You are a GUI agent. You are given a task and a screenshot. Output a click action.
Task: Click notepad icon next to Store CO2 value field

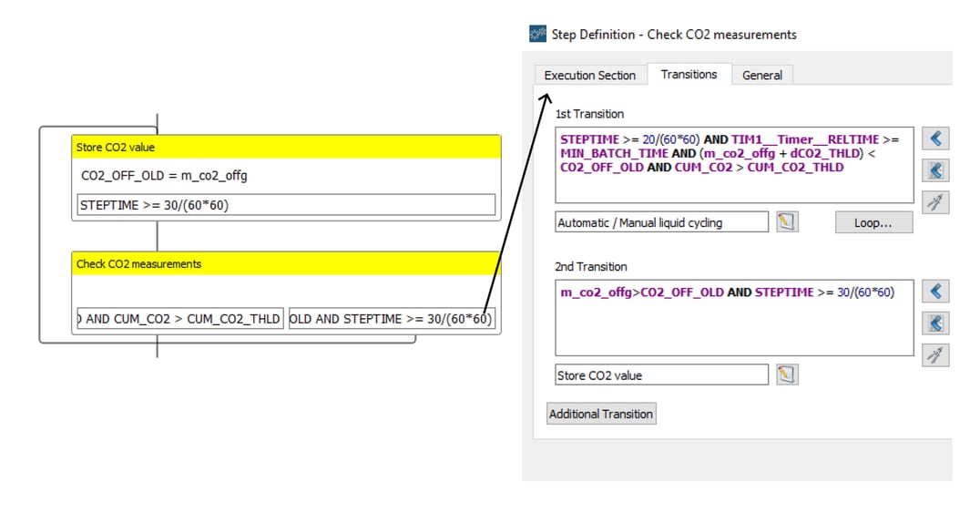(787, 374)
